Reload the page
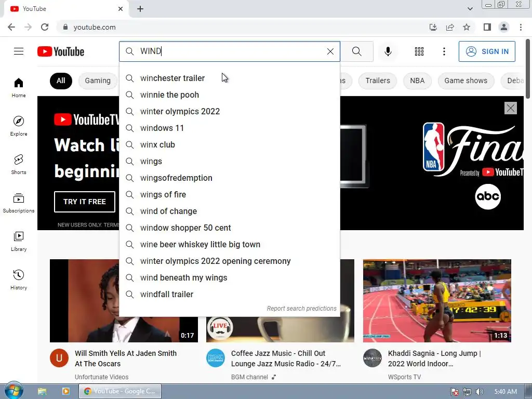 [45, 27]
